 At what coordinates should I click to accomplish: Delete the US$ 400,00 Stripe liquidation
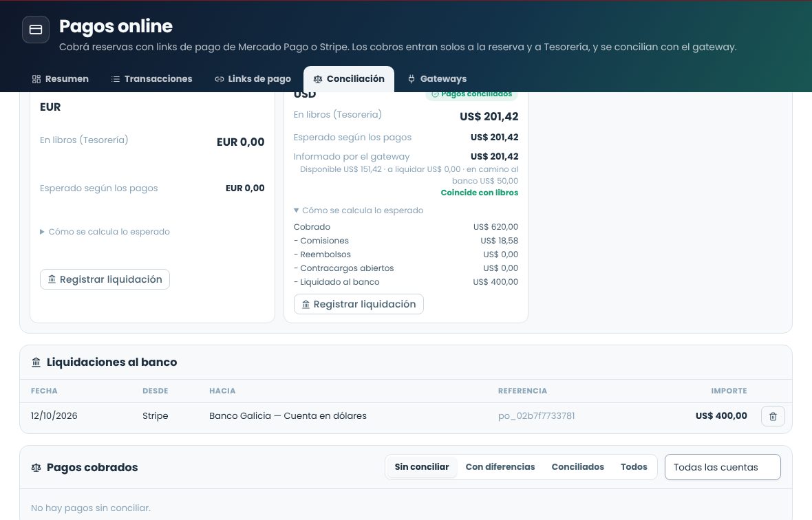pos(773,416)
